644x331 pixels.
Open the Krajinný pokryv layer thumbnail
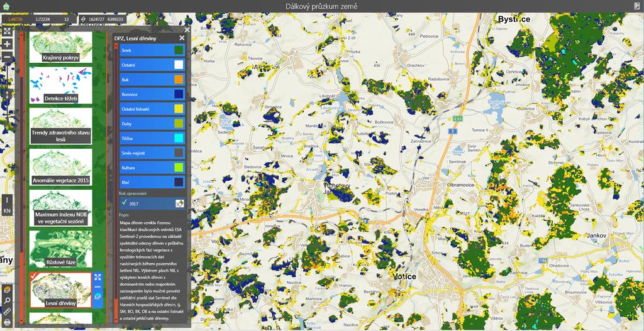[x=61, y=47]
